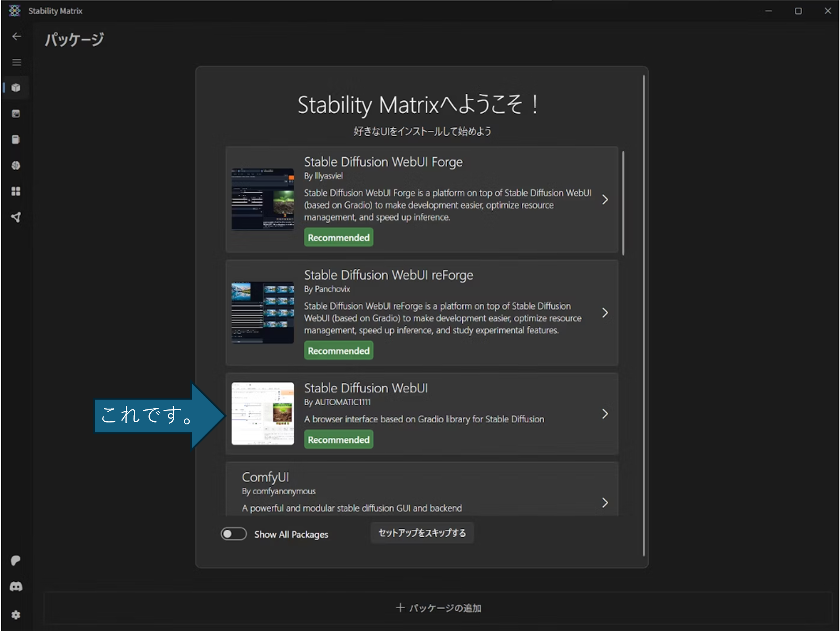This screenshot has width=840, height=631.
Task: Open the ComfyUI package via its chevron
Action: point(605,502)
